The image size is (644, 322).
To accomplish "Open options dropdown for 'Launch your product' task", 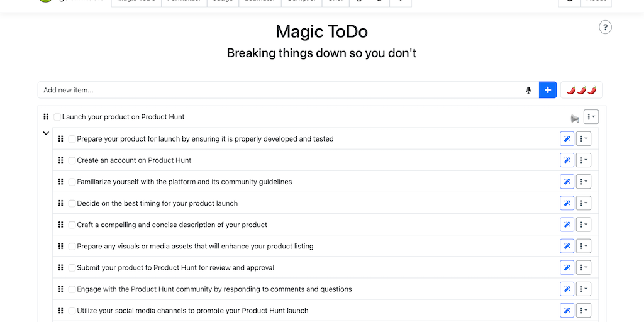I will [591, 117].
